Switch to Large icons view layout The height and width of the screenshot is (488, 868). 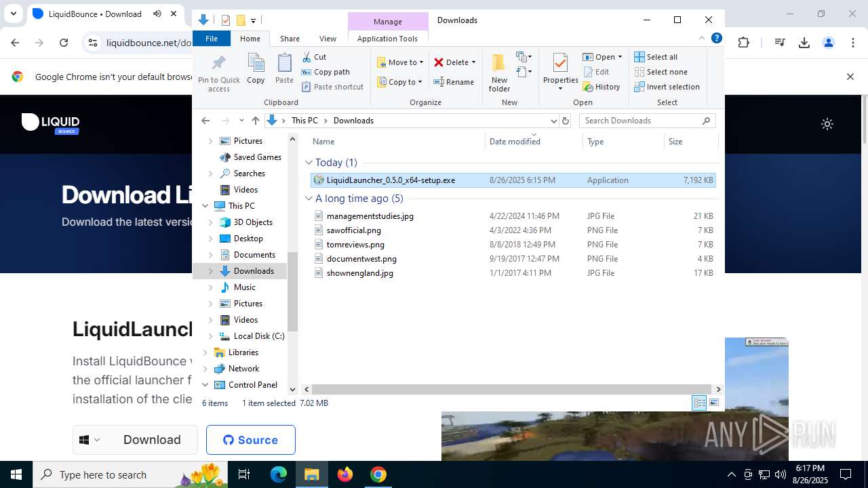713,403
